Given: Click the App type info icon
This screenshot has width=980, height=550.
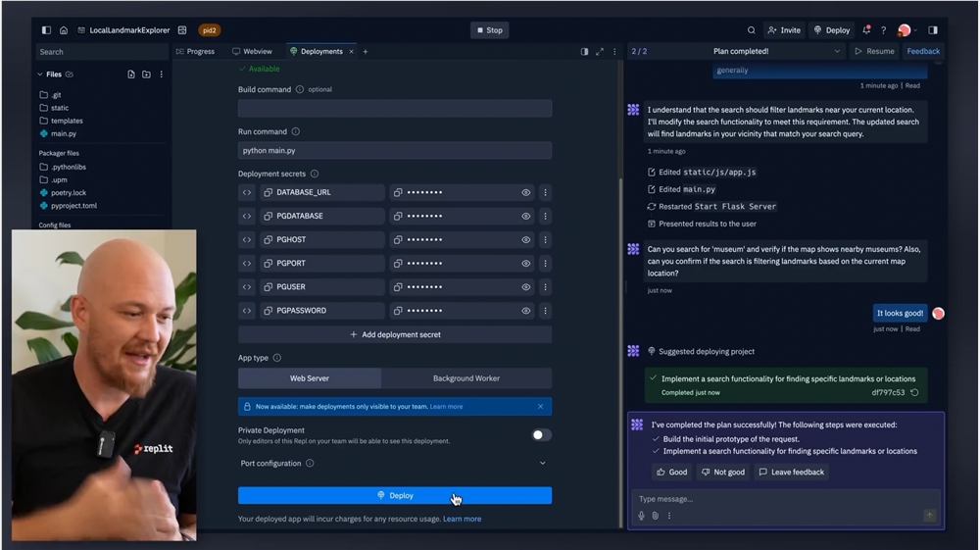Looking at the screenshot, I should tap(277, 358).
